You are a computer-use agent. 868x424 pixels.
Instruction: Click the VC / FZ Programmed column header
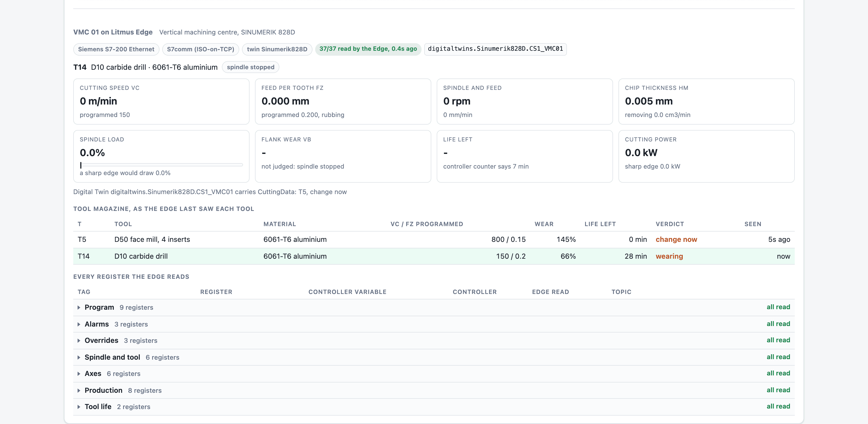427,224
